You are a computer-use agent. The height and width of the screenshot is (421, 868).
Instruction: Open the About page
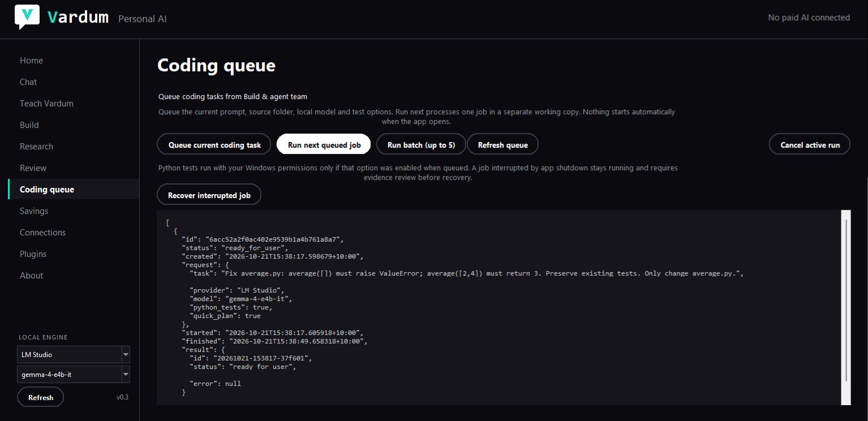[x=31, y=276]
